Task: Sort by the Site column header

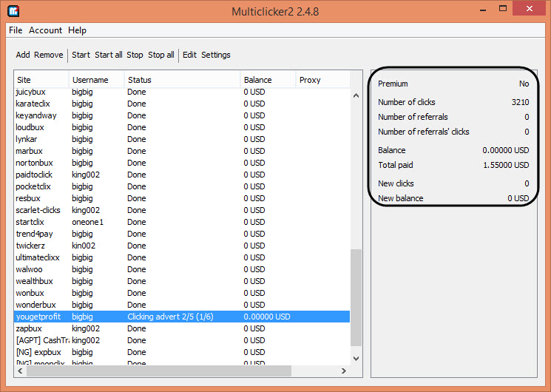Action: pos(41,80)
